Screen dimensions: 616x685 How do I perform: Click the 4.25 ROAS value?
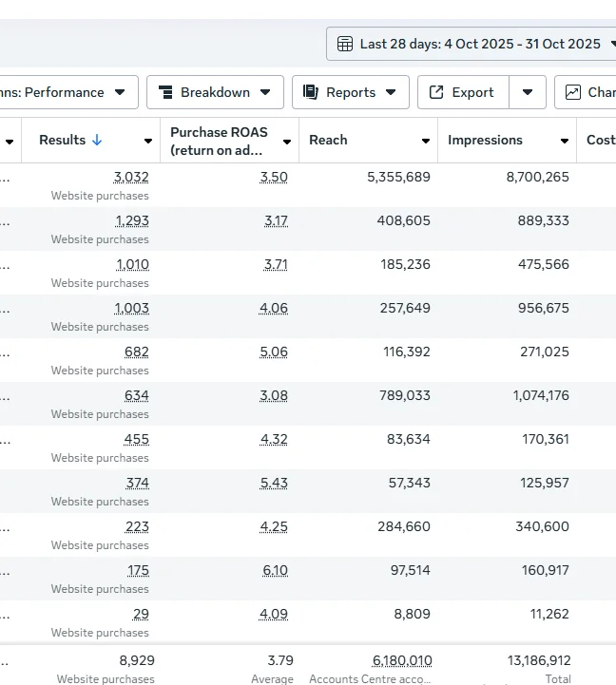274,526
